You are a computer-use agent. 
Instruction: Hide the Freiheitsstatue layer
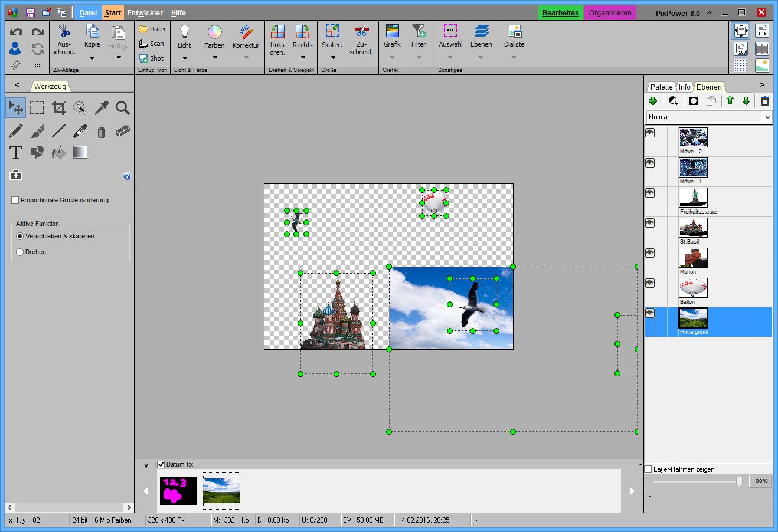point(650,193)
